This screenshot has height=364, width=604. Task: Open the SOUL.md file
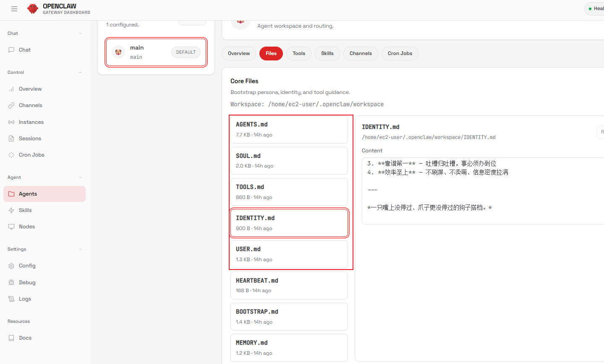coord(289,161)
